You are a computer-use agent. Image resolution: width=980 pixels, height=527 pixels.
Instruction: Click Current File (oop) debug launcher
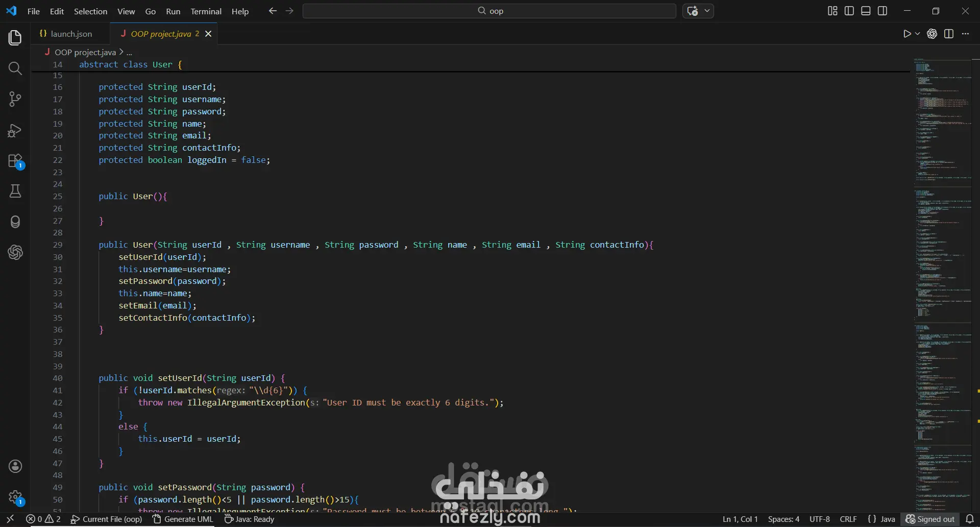tap(106, 519)
